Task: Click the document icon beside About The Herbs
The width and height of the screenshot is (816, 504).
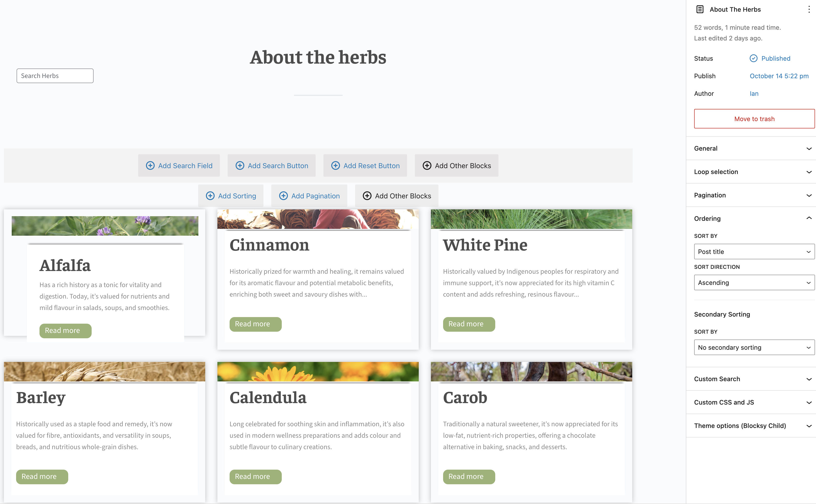Action: 700,9
